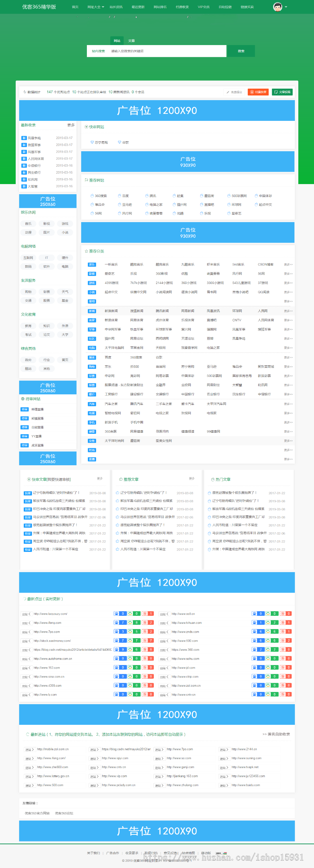The image size is (314, 868).
Task: Open the 优客365官方网站 friend link
Action: click(37, 813)
